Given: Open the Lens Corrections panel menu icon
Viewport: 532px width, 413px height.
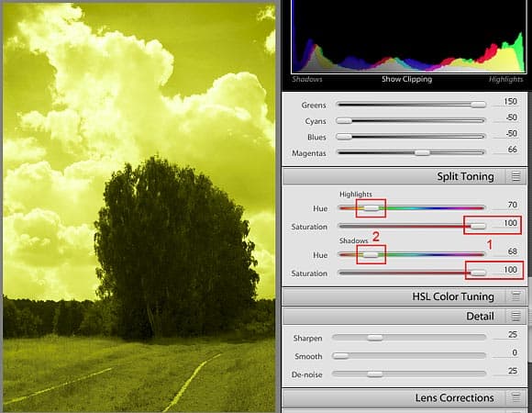Looking at the screenshot, I should tap(515, 397).
